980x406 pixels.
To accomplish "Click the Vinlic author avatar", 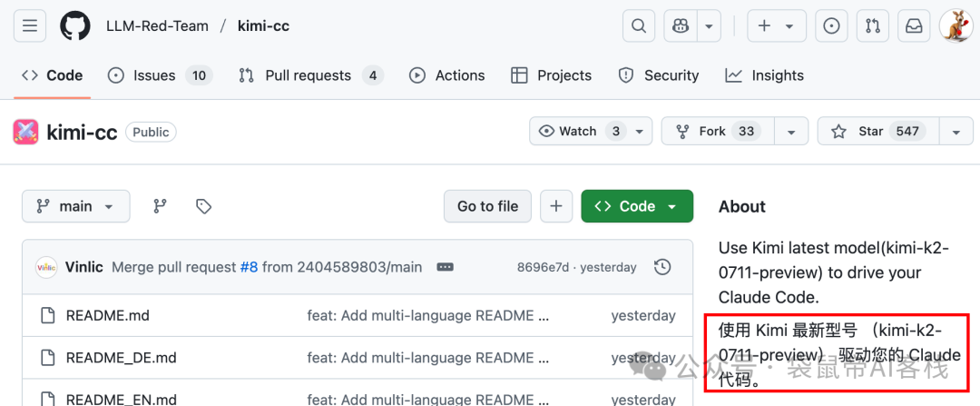I will click(x=46, y=267).
